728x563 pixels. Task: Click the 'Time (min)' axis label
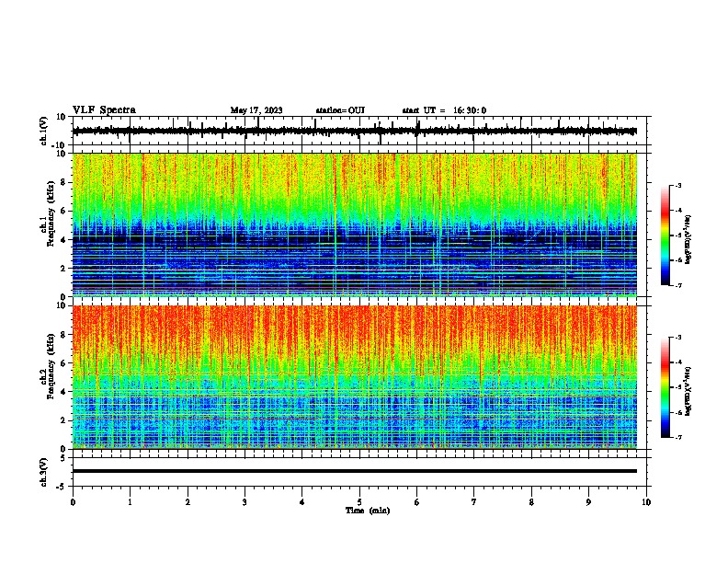pos(368,511)
